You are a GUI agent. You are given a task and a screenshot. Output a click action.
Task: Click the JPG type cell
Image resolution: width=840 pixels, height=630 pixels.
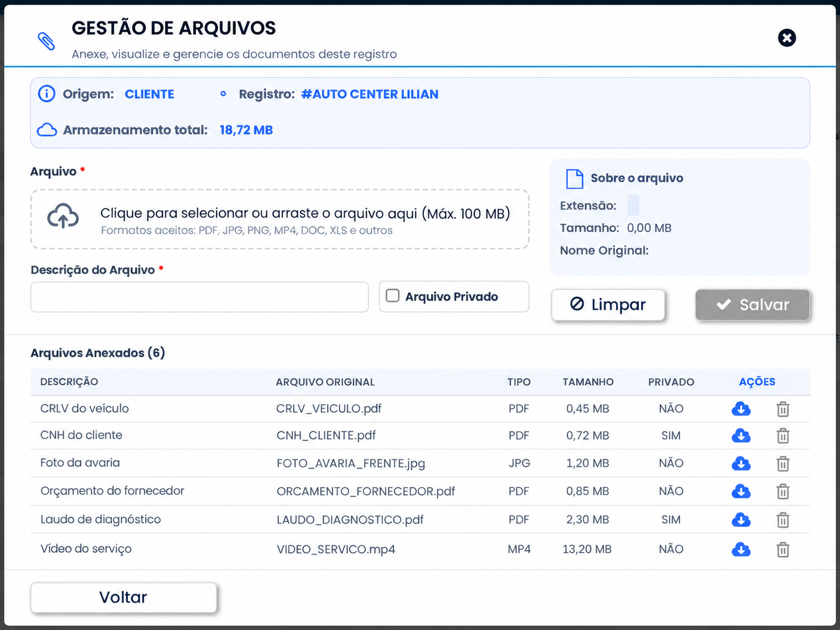point(519,463)
